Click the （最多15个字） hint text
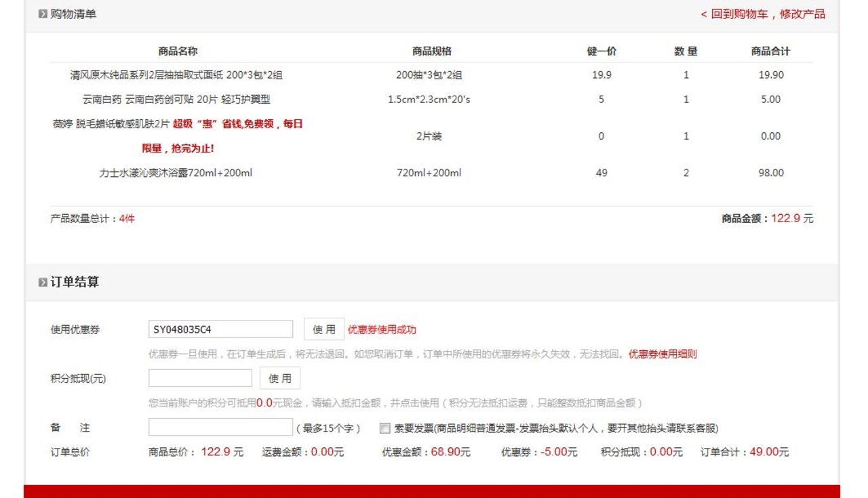 point(328,428)
